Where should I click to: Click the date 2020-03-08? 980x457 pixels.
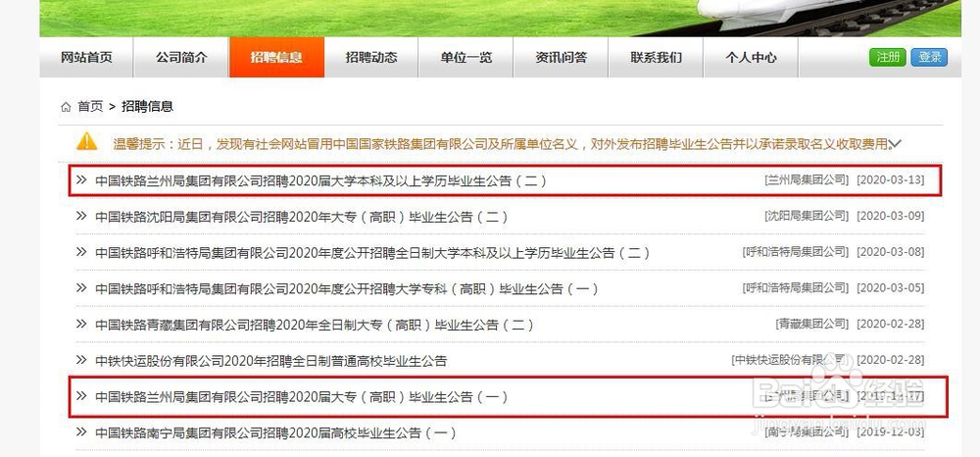pyautogui.click(x=890, y=252)
